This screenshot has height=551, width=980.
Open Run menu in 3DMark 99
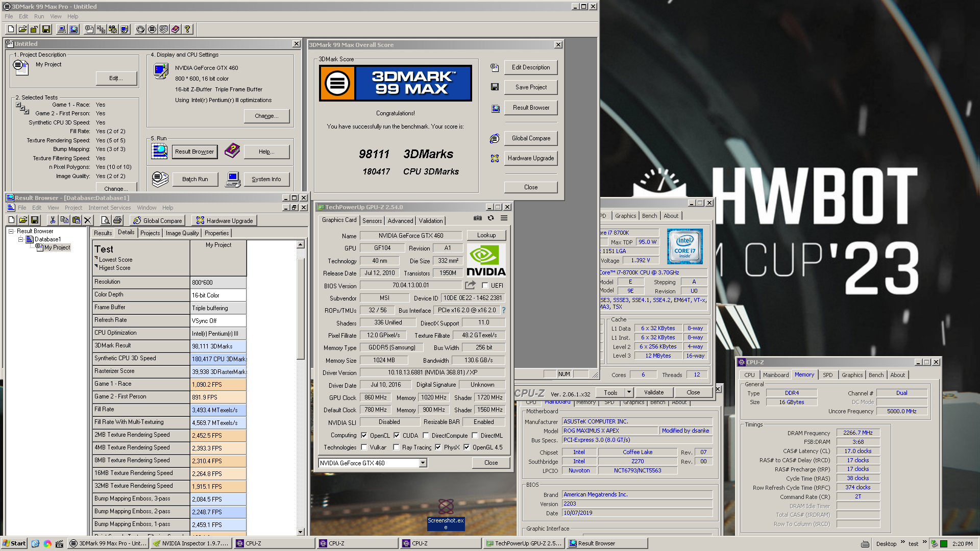(39, 16)
